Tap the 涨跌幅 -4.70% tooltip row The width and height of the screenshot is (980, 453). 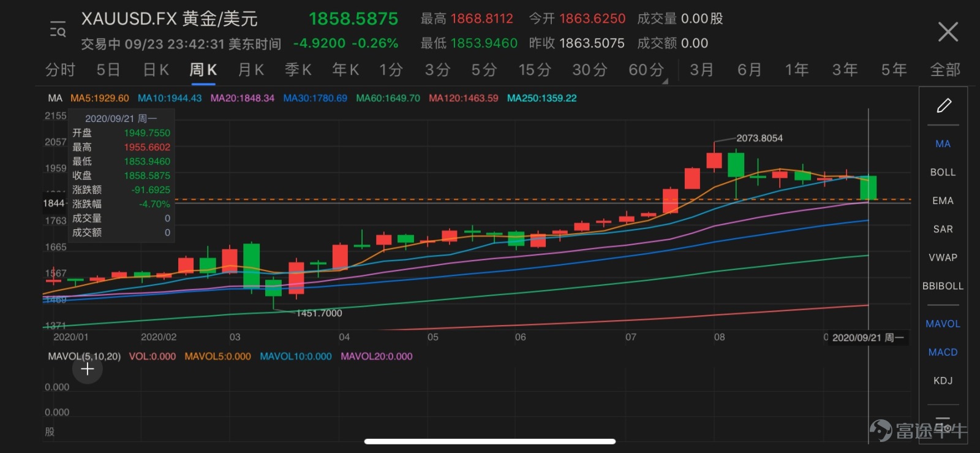(121, 204)
